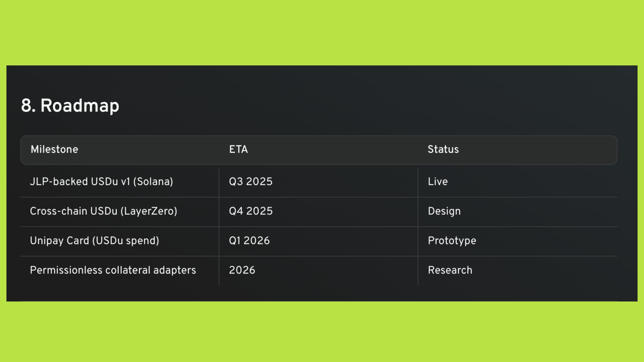Click the 2026 ETA in the last row
Screen dimensions: 644x362
click(x=242, y=270)
